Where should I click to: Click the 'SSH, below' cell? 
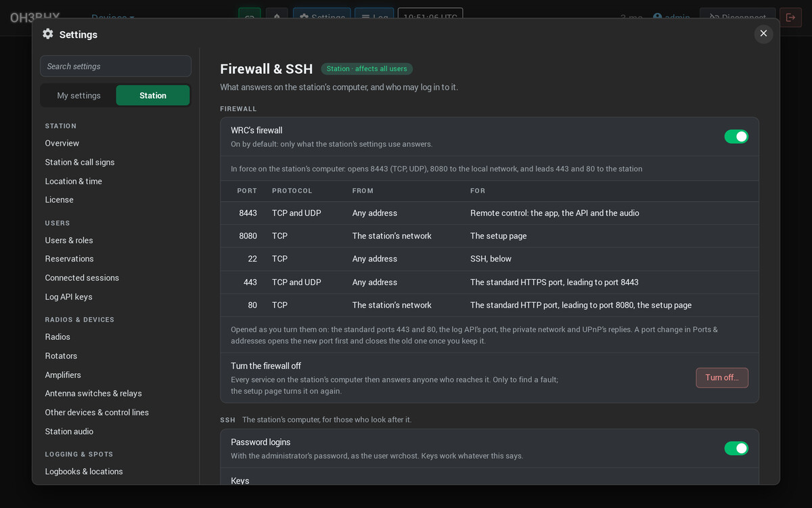(x=491, y=259)
